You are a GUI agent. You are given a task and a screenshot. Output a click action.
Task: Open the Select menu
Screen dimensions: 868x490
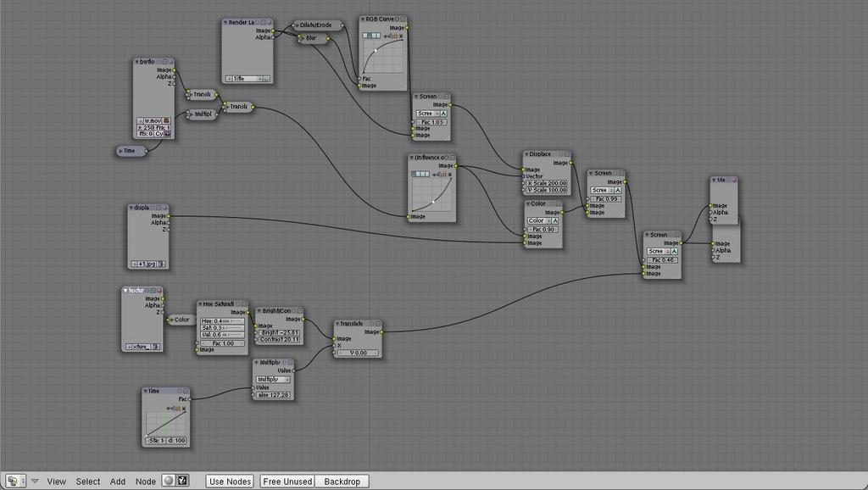click(88, 482)
